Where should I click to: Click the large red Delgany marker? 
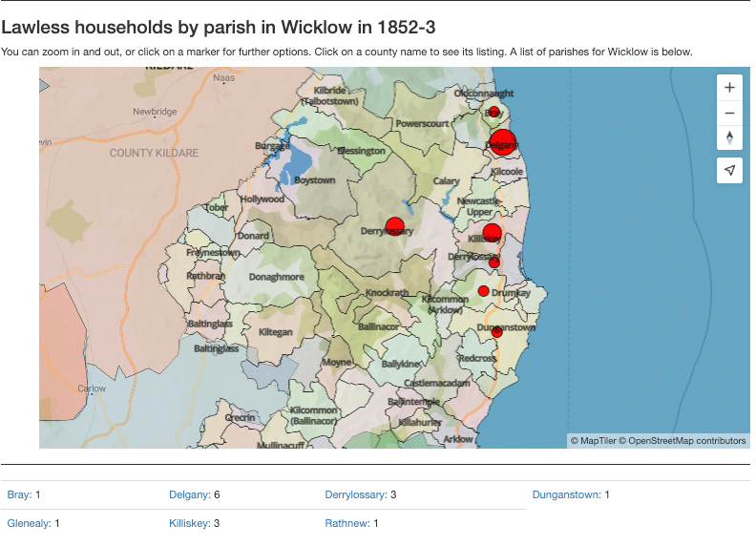(502, 140)
